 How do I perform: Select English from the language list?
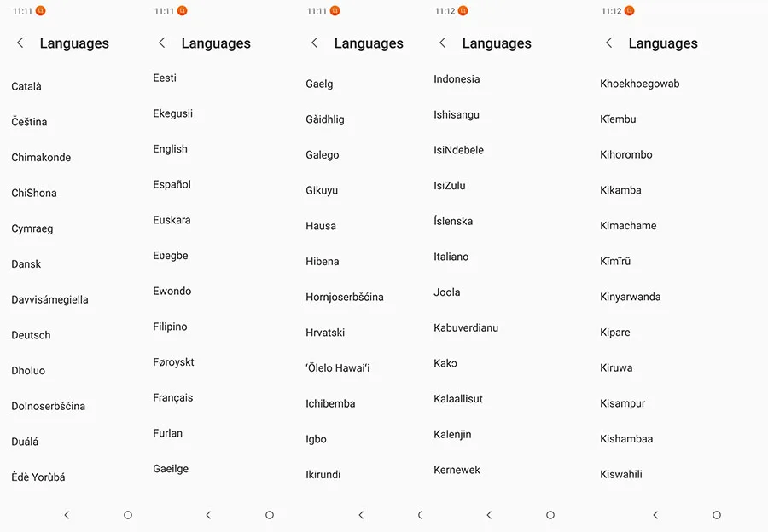(x=170, y=149)
